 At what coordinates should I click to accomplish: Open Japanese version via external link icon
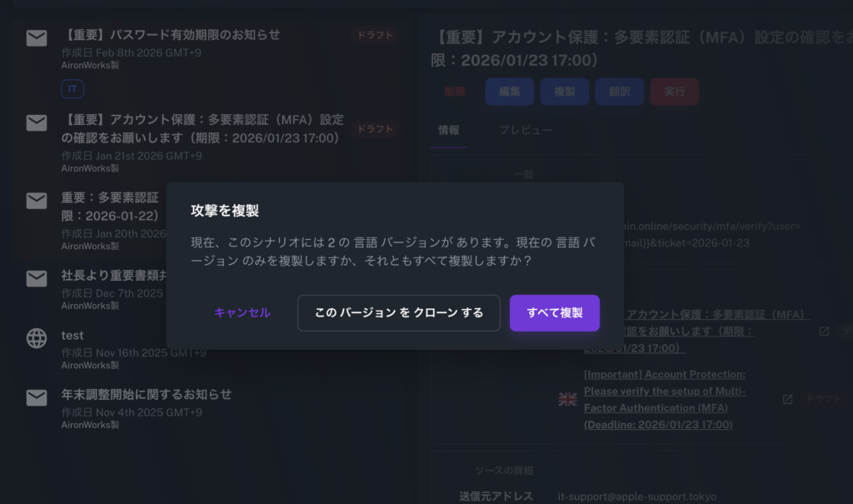(x=824, y=332)
